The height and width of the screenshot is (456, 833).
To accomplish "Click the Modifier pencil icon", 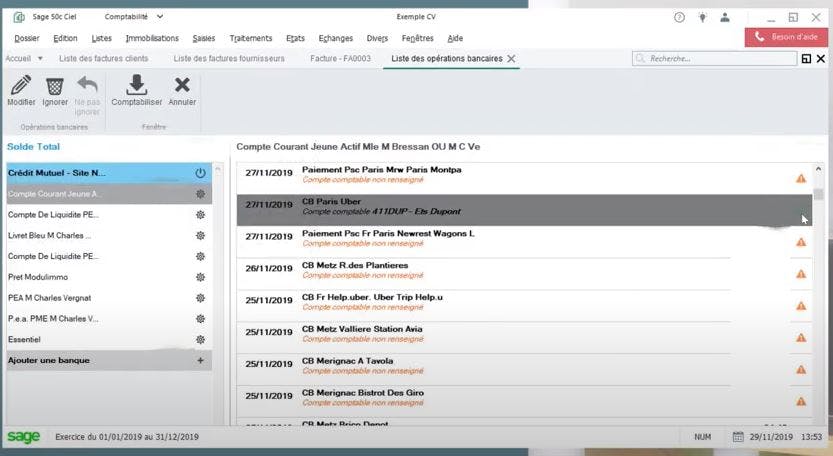I will click(21, 85).
